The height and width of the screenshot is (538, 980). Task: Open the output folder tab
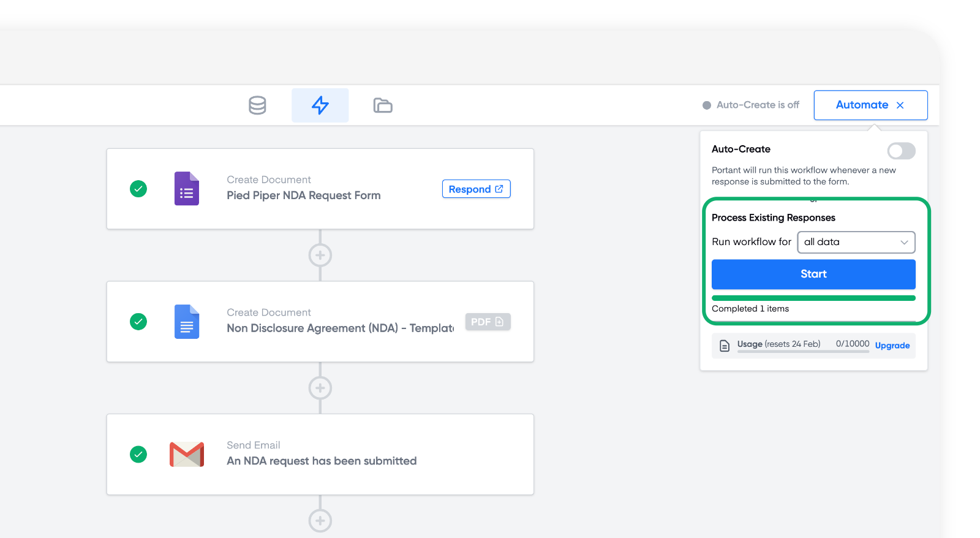click(383, 105)
